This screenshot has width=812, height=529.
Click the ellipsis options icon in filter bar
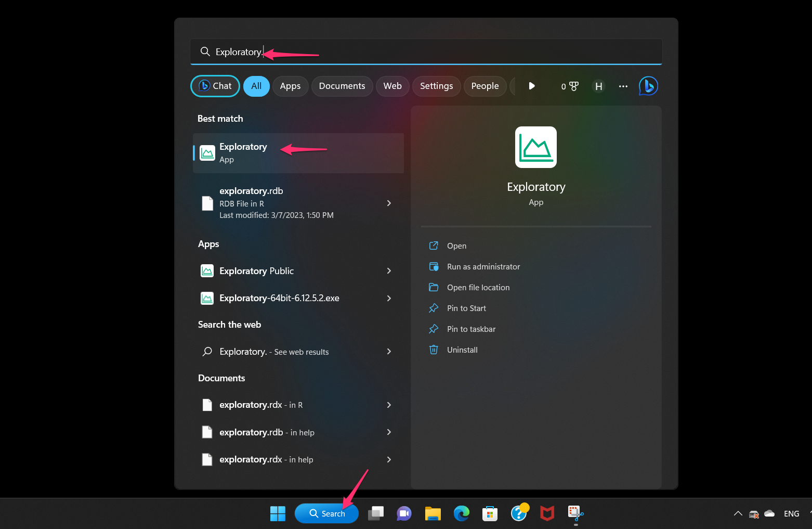[x=623, y=86]
